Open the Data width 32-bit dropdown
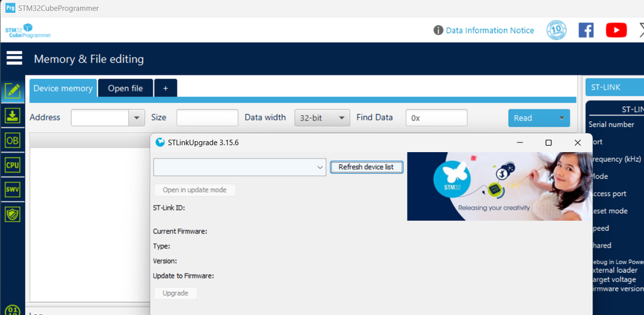 [x=322, y=118]
